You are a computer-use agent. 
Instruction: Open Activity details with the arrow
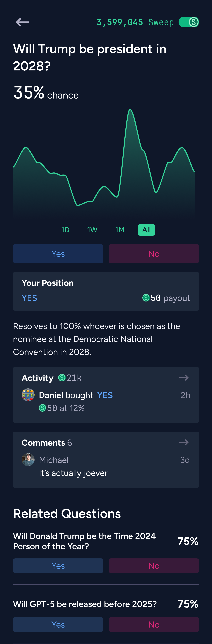184,377
